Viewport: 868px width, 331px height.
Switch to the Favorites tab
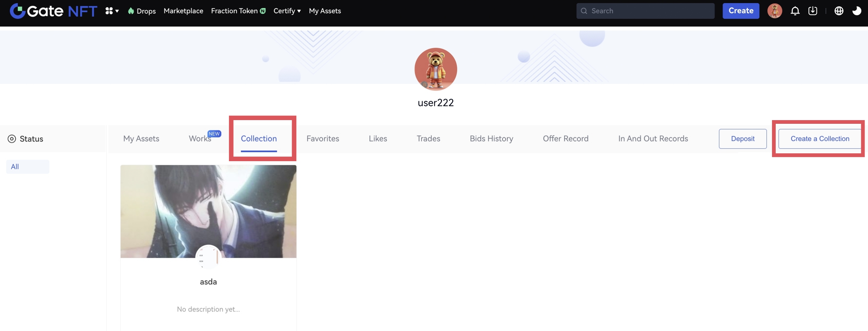[323, 139]
